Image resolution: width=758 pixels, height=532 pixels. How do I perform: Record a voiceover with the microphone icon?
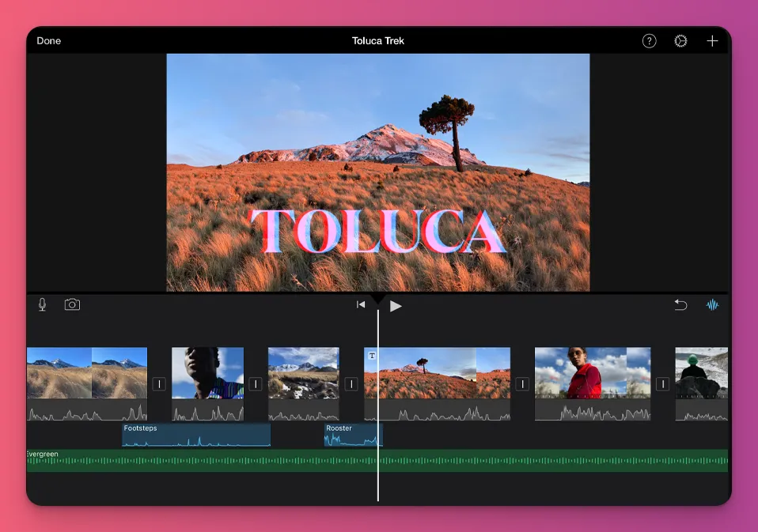coord(44,304)
